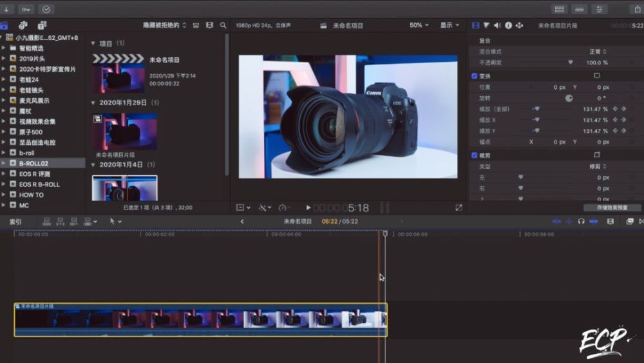Open the keyword editor key icon
Image resolution: width=644 pixels, height=363 pixels.
pyautogui.click(x=26, y=9)
